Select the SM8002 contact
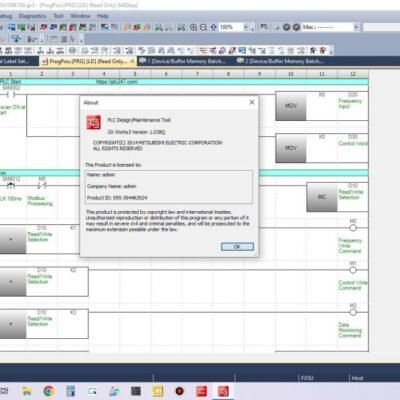This screenshot has height=400, width=400. (x=11, y=95)
